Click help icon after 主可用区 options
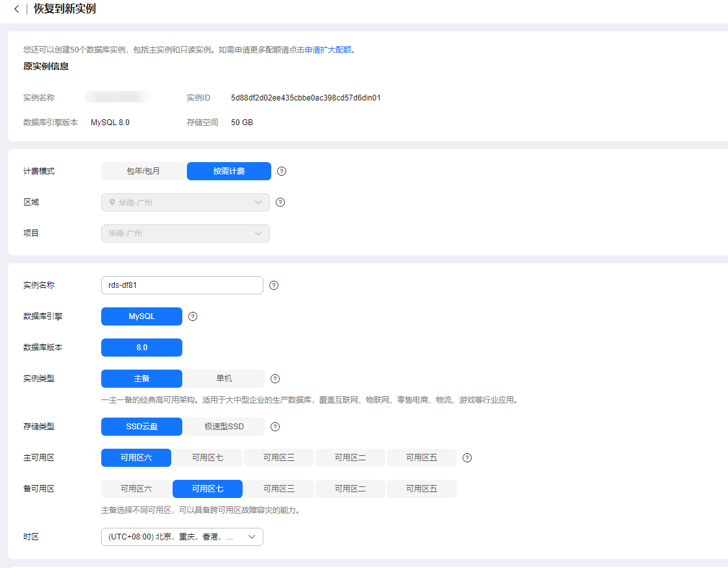The height and width of the screenshot is (568, 728). click(x=467, y=458)
